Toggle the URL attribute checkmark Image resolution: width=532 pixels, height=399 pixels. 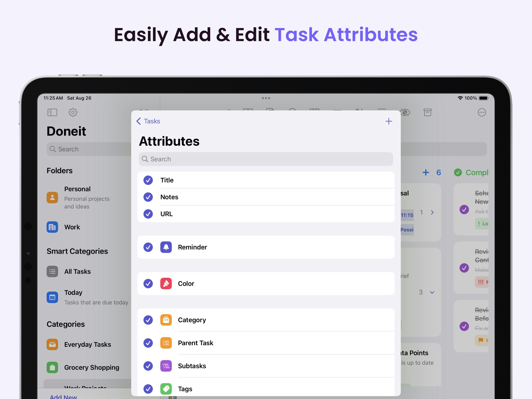pyautogui.click(x=148, y=214)
